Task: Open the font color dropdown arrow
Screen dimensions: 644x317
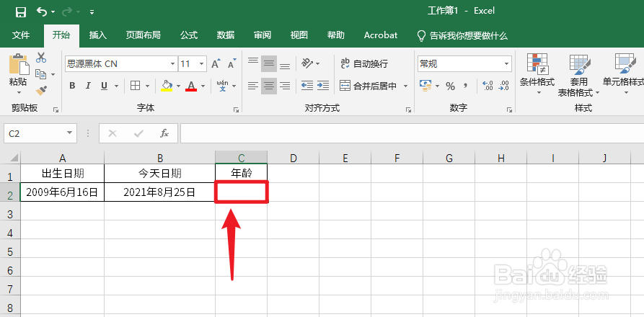Action: pos(203,86)
